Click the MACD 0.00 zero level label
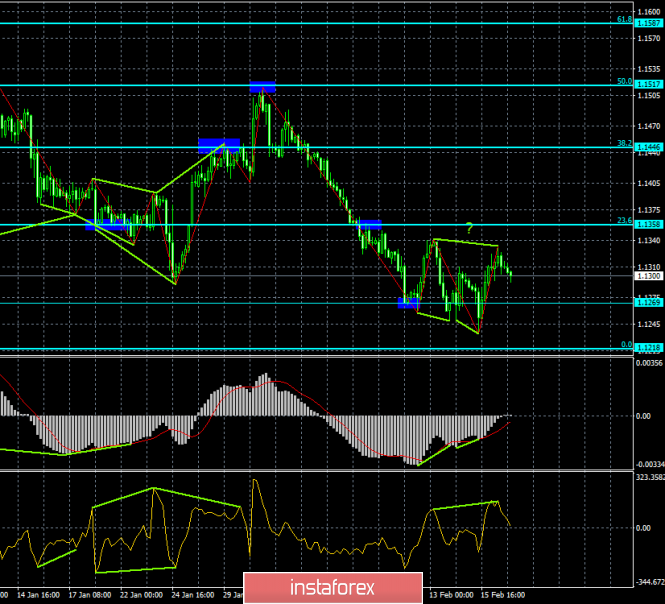The height and width of the screenshot is (604, 665). pyautogui.click(x=643, y=416)
